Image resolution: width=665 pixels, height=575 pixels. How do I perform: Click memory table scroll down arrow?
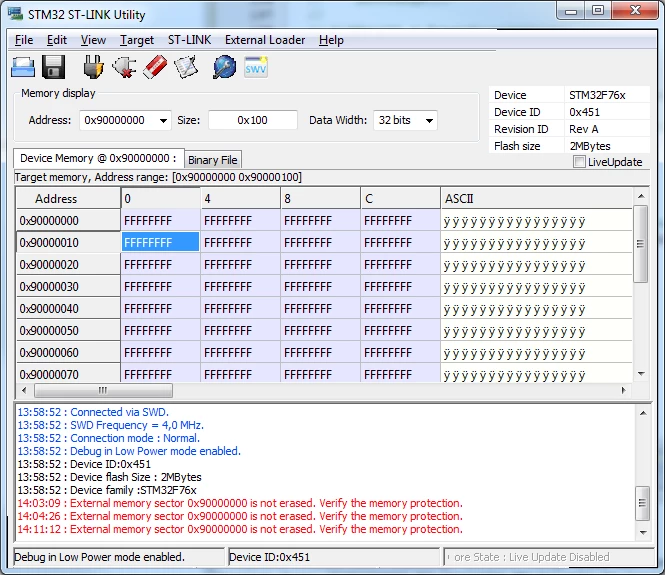[641, 374]
